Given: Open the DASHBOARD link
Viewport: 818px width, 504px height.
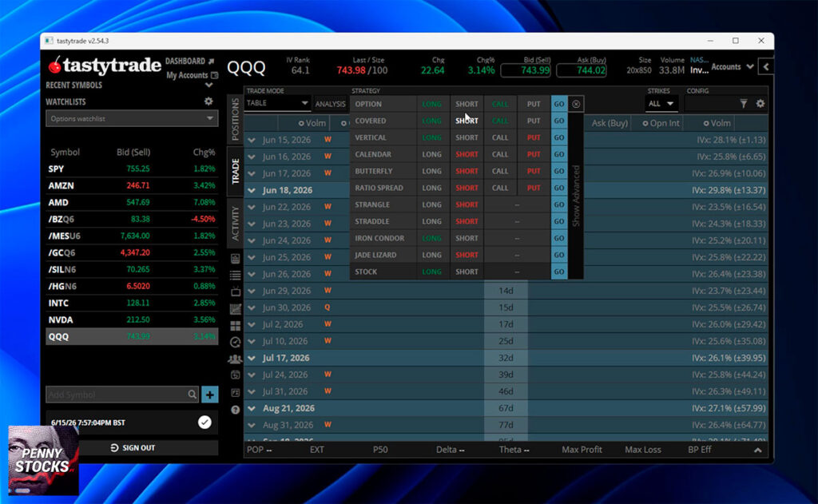Looking at the screenshot, I should click(x=185, y=61).
